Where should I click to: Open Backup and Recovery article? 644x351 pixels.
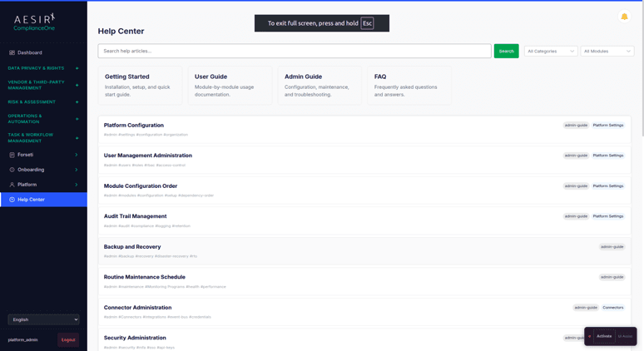click(364, 251)
